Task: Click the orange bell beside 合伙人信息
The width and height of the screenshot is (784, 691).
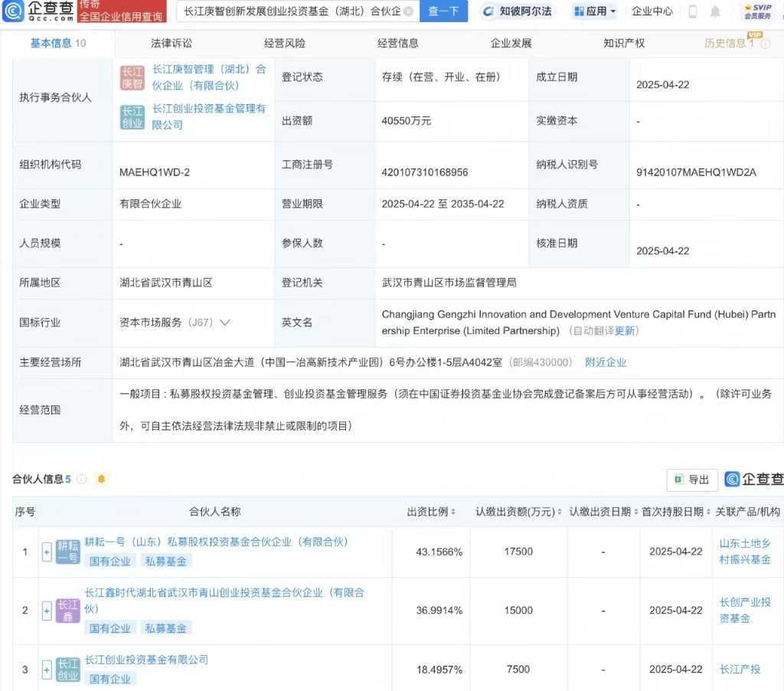Action: pos(101,479)
